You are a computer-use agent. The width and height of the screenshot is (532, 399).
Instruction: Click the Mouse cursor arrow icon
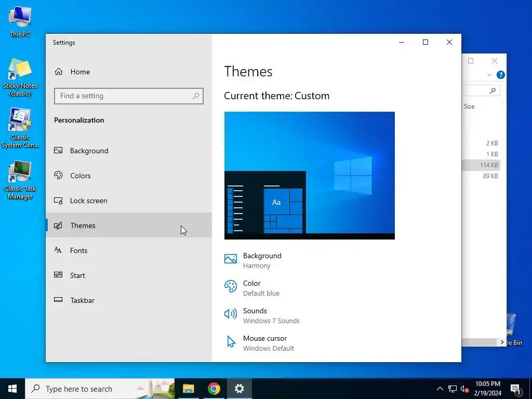click(x=231, y=342)
